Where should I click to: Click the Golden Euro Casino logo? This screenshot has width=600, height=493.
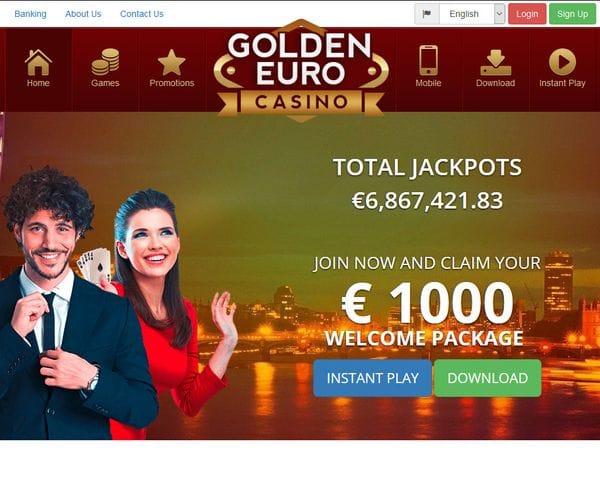pos(301,71)
